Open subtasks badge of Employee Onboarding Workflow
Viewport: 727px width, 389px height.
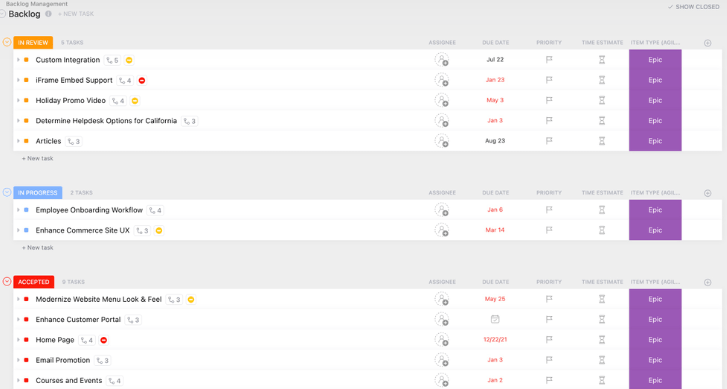pos(155,210)
